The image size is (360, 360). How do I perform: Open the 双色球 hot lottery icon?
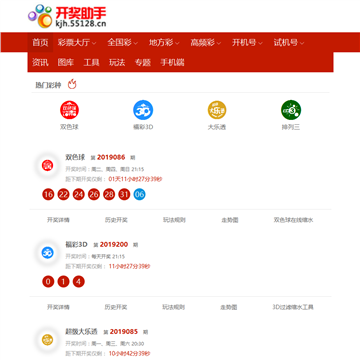[x=69, y=110]
